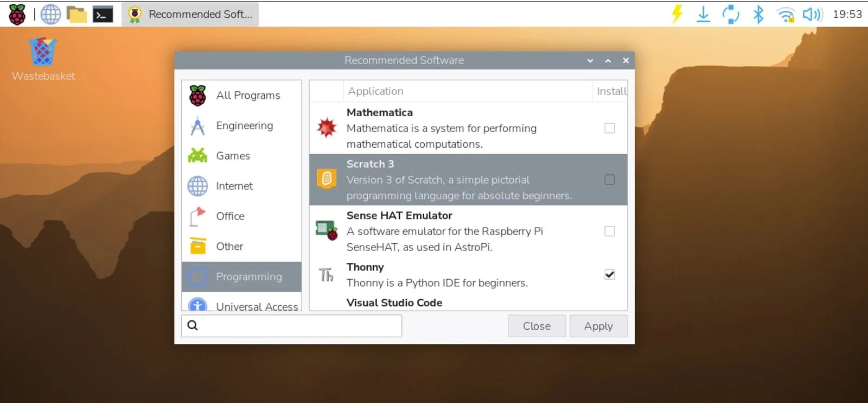Launch the Terminal from the taskbar
Screen dimensions: 868x403
[103, 14]
